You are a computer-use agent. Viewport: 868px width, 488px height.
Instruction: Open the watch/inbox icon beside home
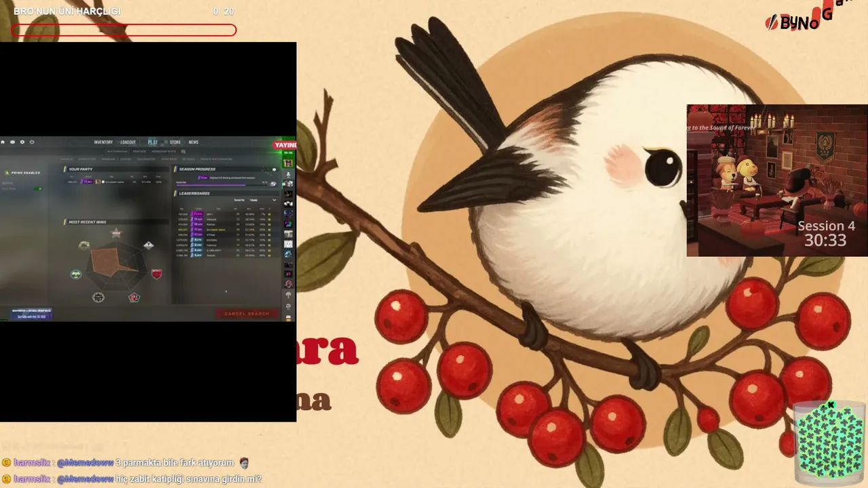[x=12, y=142]
